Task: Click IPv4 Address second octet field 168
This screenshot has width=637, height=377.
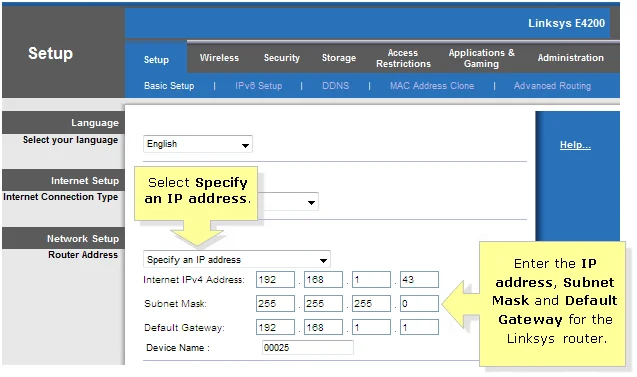Action: (x=323, y=280)
